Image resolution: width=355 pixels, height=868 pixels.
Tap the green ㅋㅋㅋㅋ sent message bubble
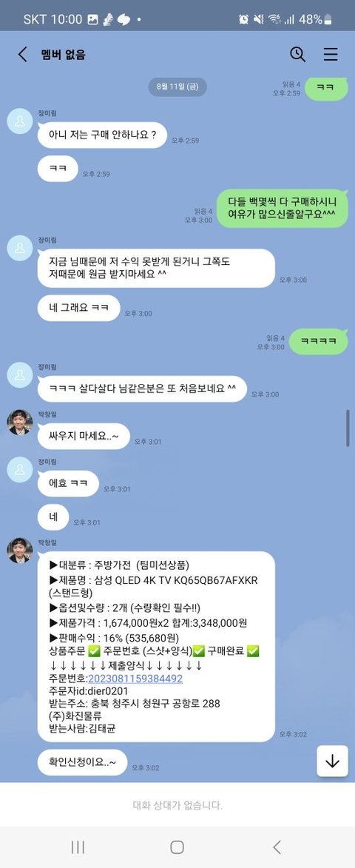pos(319,342)
